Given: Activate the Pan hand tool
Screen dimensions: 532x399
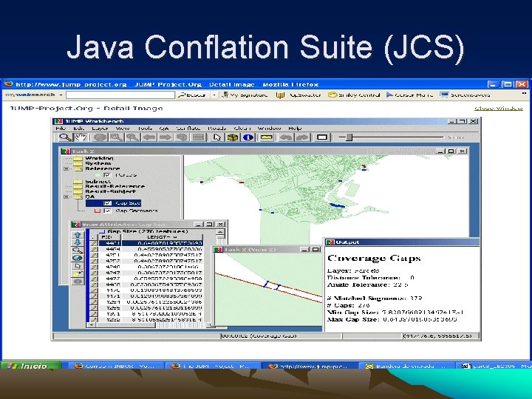Looking at the screenshot, I should [x=81, y=137].
